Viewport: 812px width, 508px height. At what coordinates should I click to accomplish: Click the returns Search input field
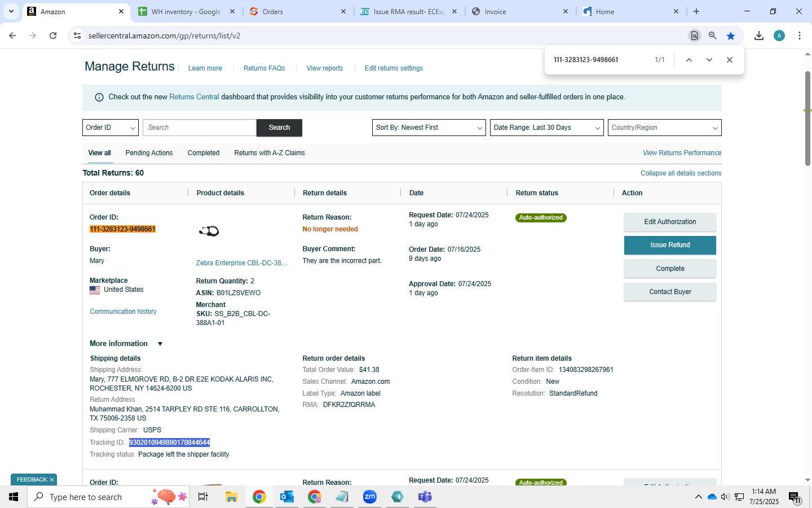point(200,128)
